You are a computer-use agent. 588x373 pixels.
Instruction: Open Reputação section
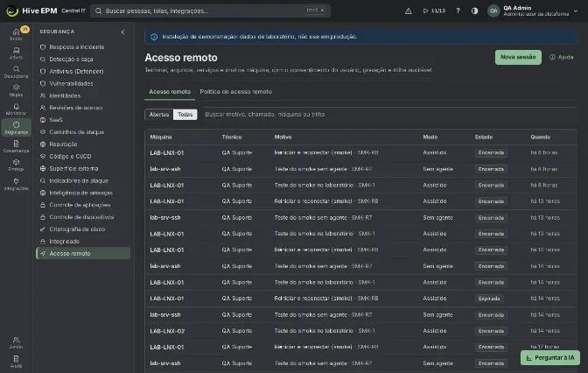pyautogui.click(x=82, y=144)
